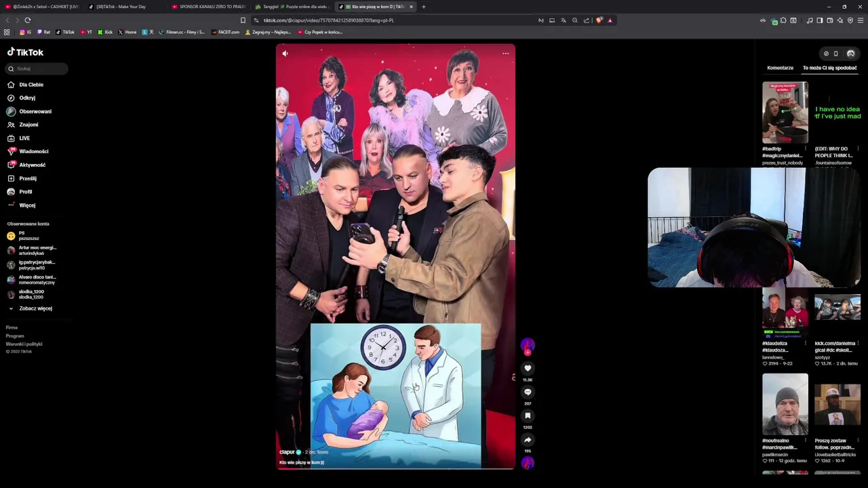Image resolution: width=868 pixels, height=488 pixels.
Task: Open the video three-dots options menu
Action: [505, 54]
